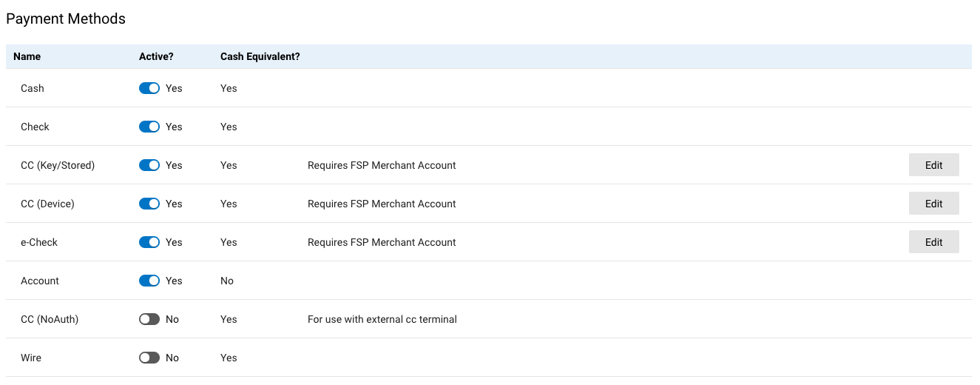Toggle the Check payment method active switch

pyautogui.click(x=149, y=127)
